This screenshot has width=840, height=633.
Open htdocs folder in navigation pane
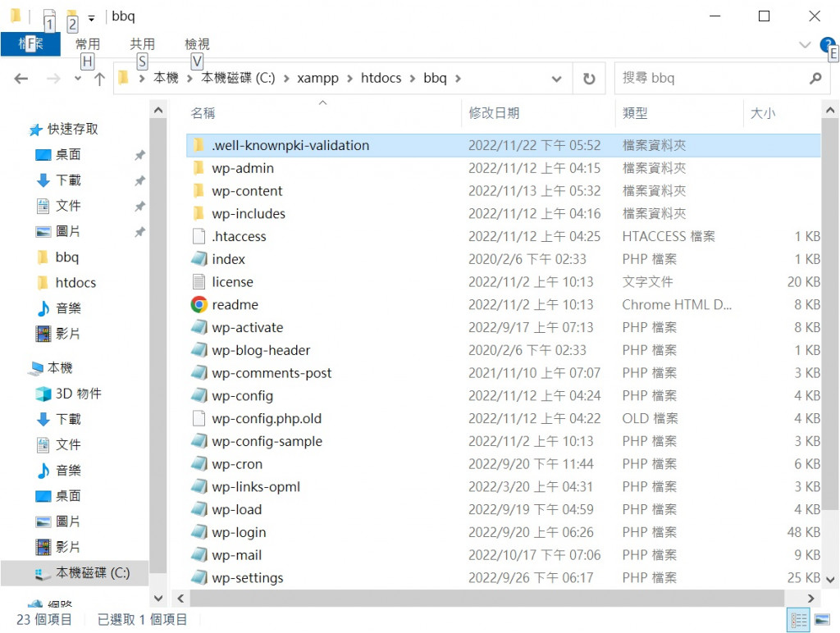(75, 283)
